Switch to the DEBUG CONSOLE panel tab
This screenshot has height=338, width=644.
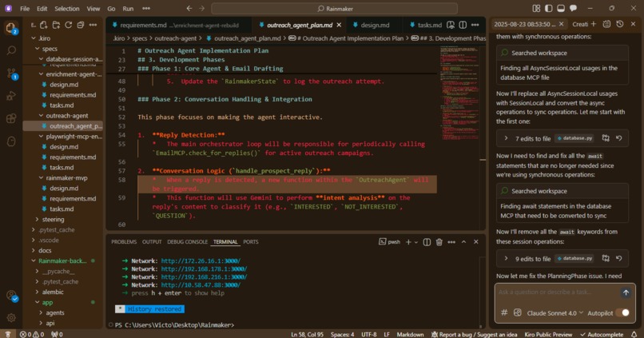(187, 242)
